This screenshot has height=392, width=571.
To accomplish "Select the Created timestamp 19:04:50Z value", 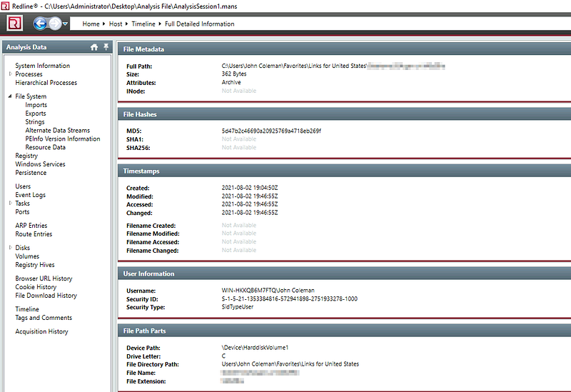I will coord(249,188).
